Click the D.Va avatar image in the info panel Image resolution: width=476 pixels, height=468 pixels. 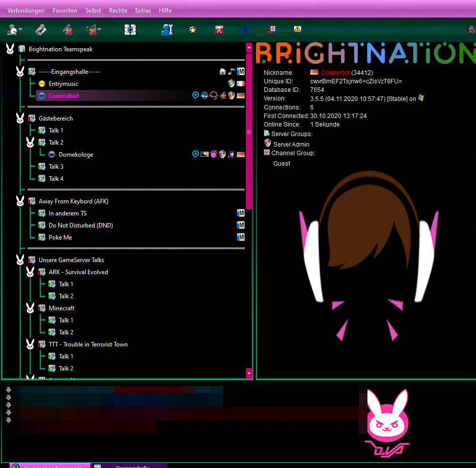[x=368, y=256]
